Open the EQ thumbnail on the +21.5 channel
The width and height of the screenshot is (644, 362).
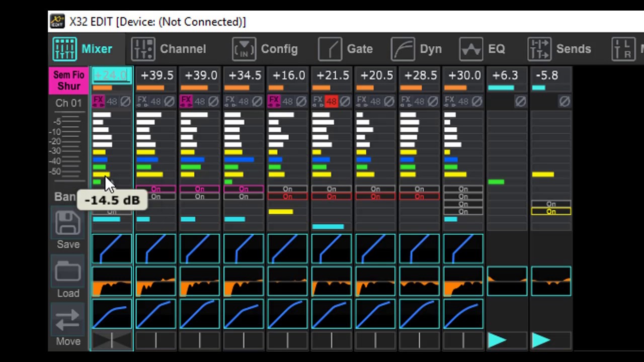click(331, 282)
